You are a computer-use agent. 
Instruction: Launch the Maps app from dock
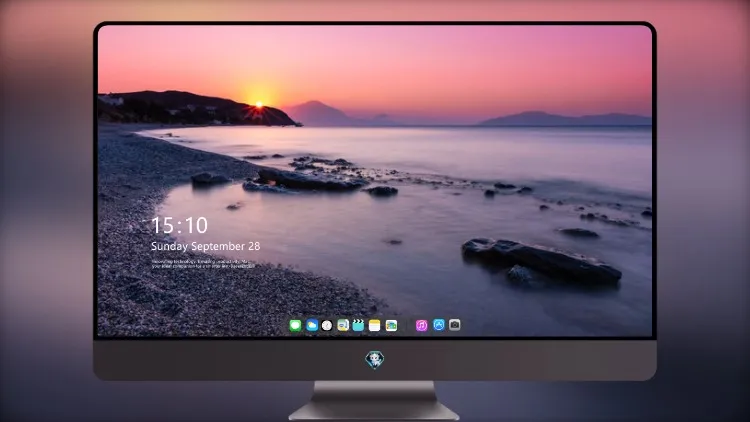343,325
